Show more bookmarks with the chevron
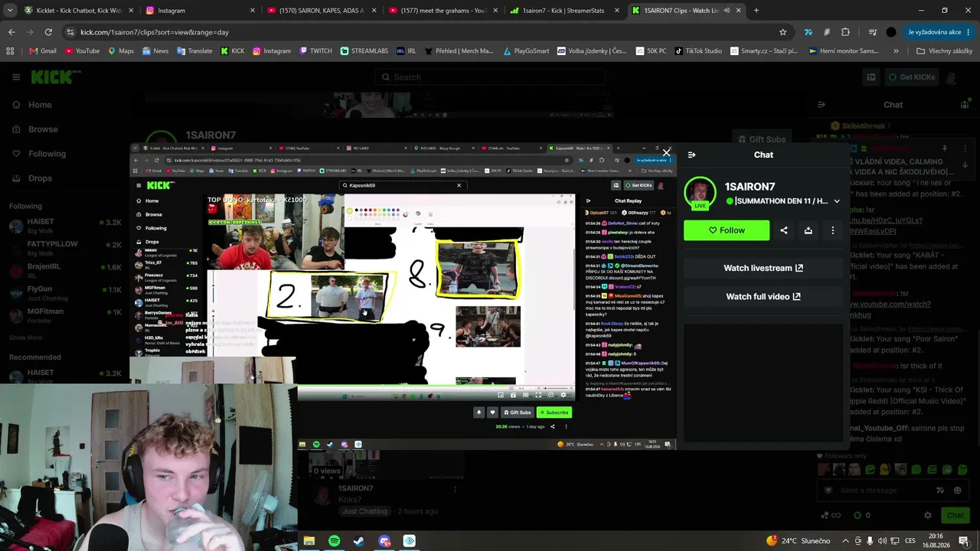This screenshot has height=551, width=980. pos(896,51)
